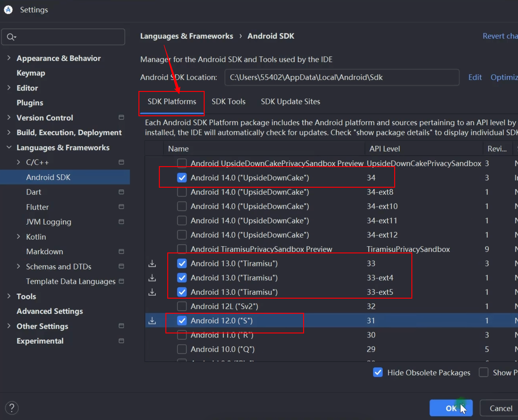Open Keymap settings page
518x420 pixels.
(x=31, y=73)
